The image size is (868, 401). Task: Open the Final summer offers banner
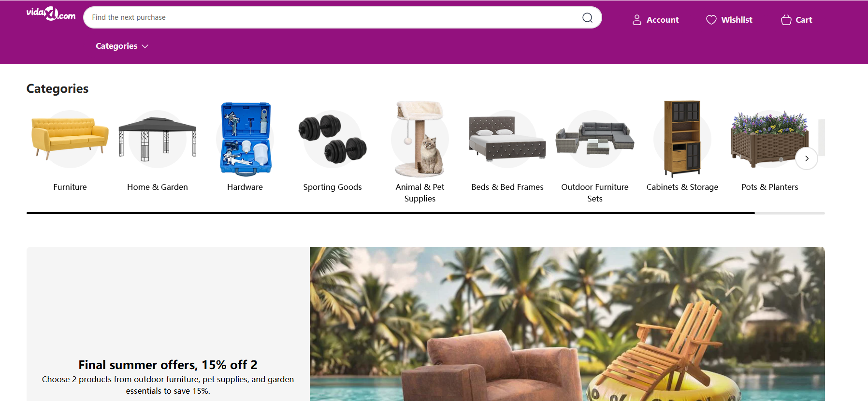425,324
